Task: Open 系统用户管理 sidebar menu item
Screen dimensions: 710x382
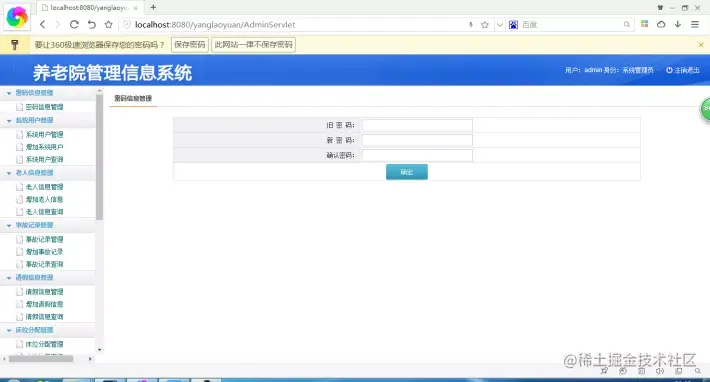Action: 44,134
